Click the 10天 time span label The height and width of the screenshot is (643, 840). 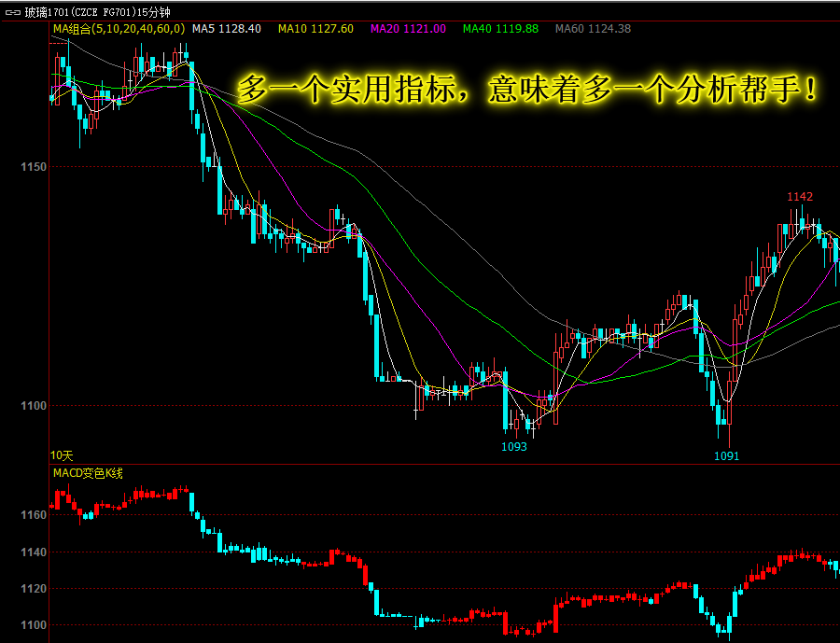pos(62,455)
